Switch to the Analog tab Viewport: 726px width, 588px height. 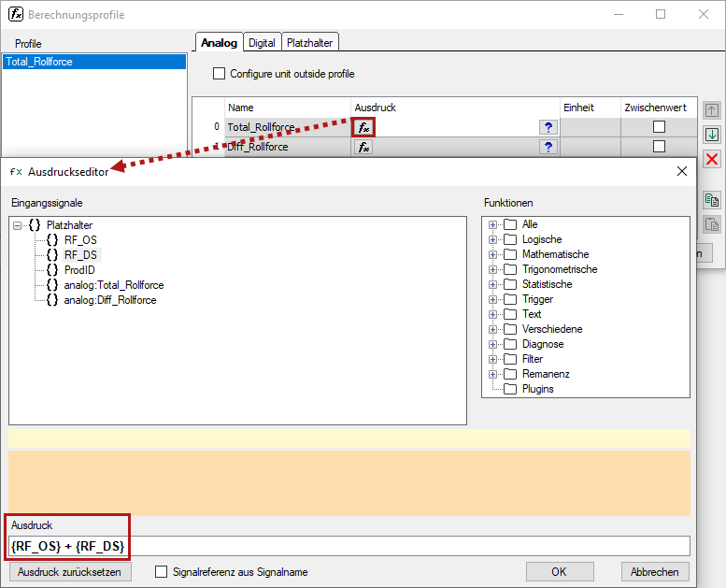(219, 43)
